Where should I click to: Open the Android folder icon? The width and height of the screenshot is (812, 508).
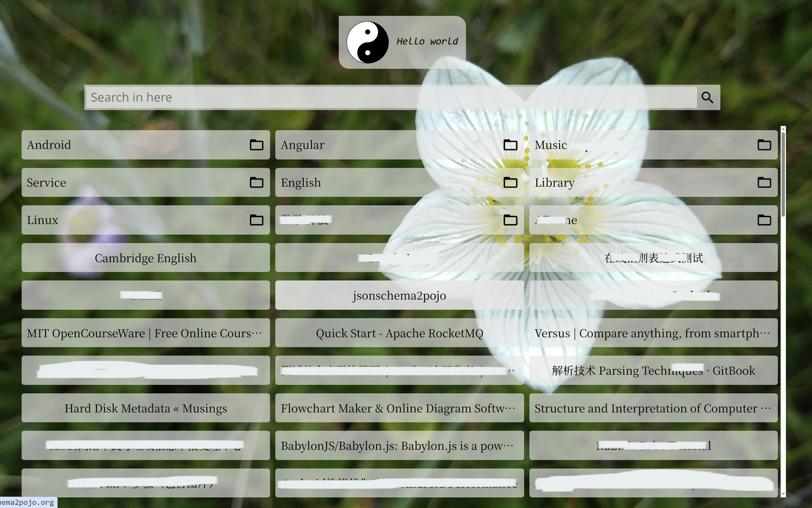click(x=256, y=145)
